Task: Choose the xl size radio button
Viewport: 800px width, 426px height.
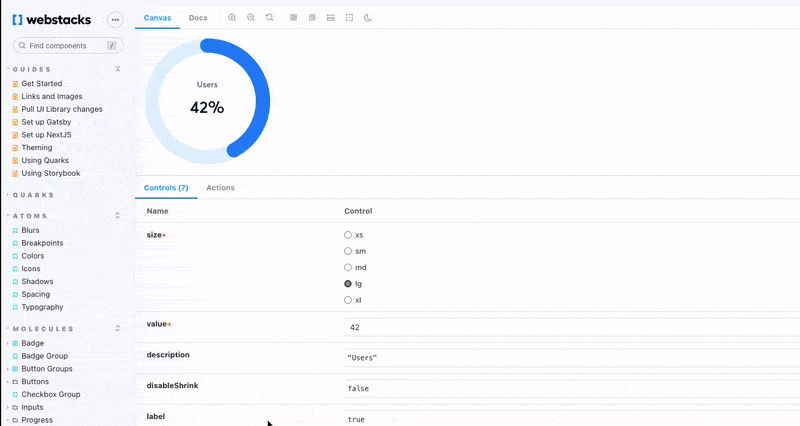Action: [x=348, y=300]
